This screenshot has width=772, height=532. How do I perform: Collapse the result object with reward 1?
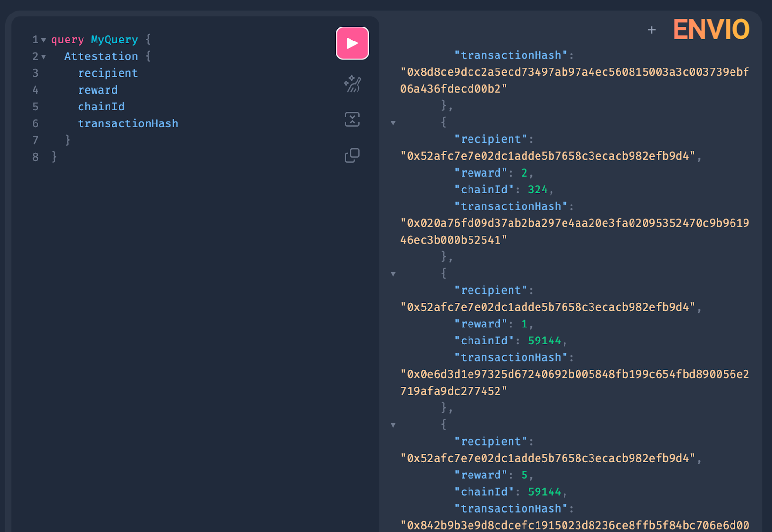pyautogui.click(x=393, y=273)
